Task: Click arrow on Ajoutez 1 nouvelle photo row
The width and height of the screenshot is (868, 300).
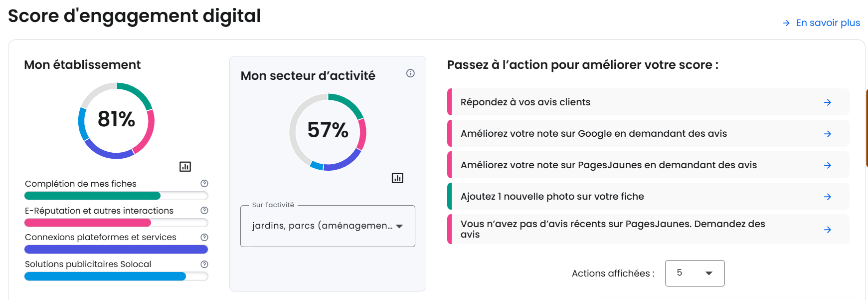Action: 828,197
